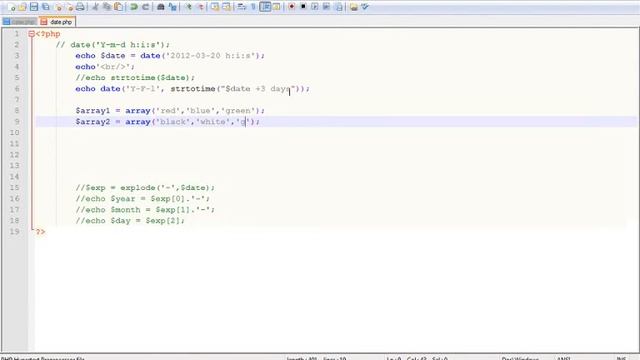The image size is (640, 360).
Task: Click the //echo $year comment line
Action: pos(142,199)
